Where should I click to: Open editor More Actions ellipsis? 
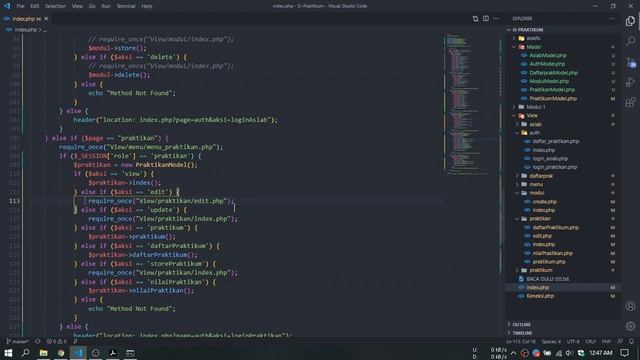pos(496,19)
